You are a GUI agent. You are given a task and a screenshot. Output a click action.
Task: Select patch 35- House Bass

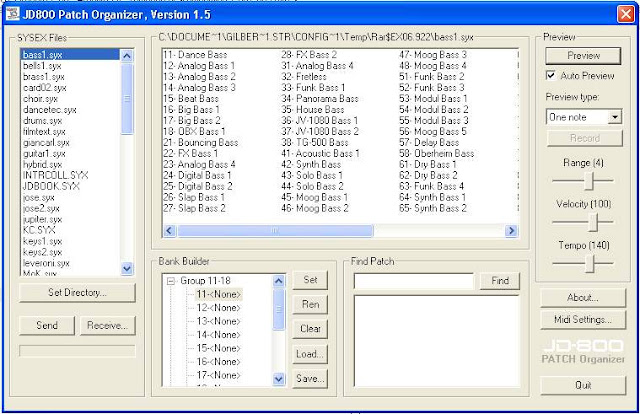click(x=313, y=109)
